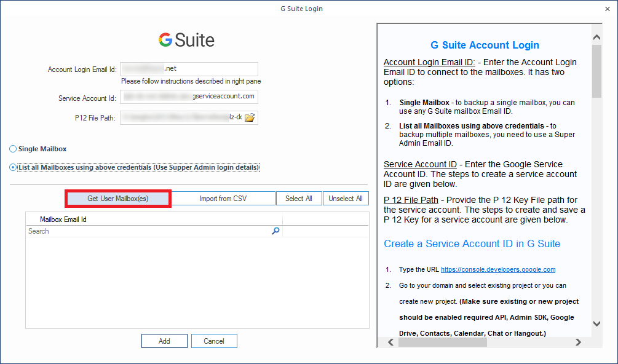The image size is (618, 364).
Task: Click the help pane horizontal scrollbar thumb
Action: click(443, 342)
